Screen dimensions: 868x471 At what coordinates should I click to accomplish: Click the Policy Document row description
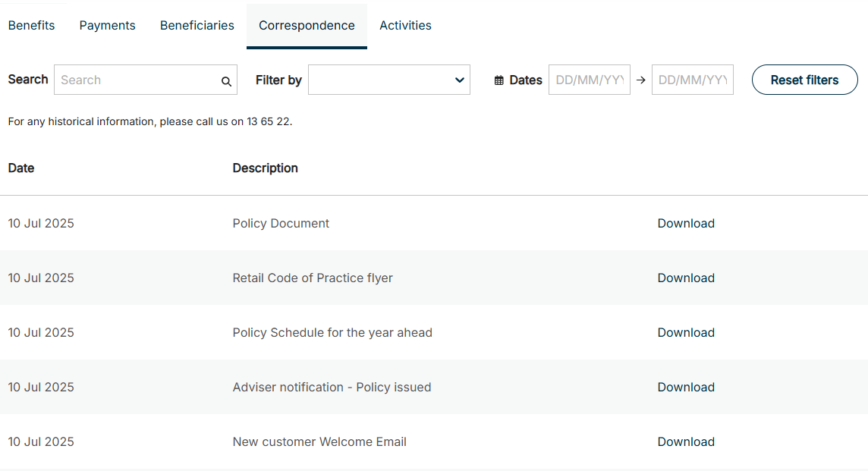(x=281, y=223)
